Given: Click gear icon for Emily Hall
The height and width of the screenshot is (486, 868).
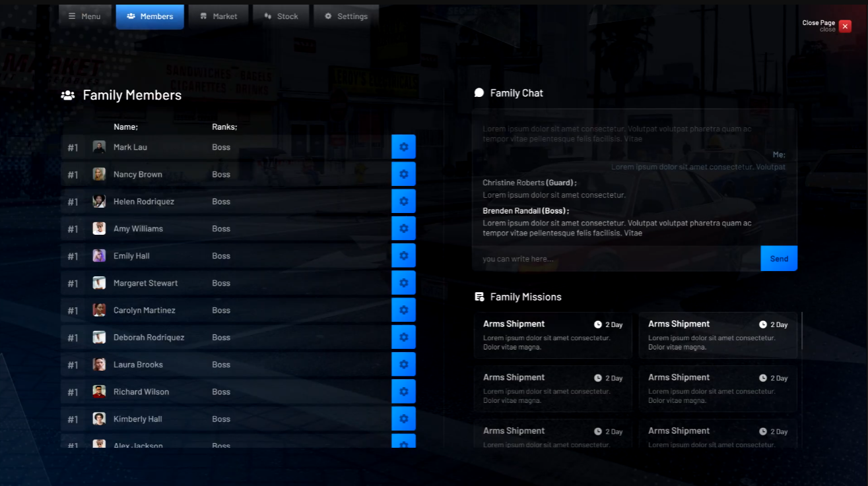Looking at the screenshot, I should [403, 256].
